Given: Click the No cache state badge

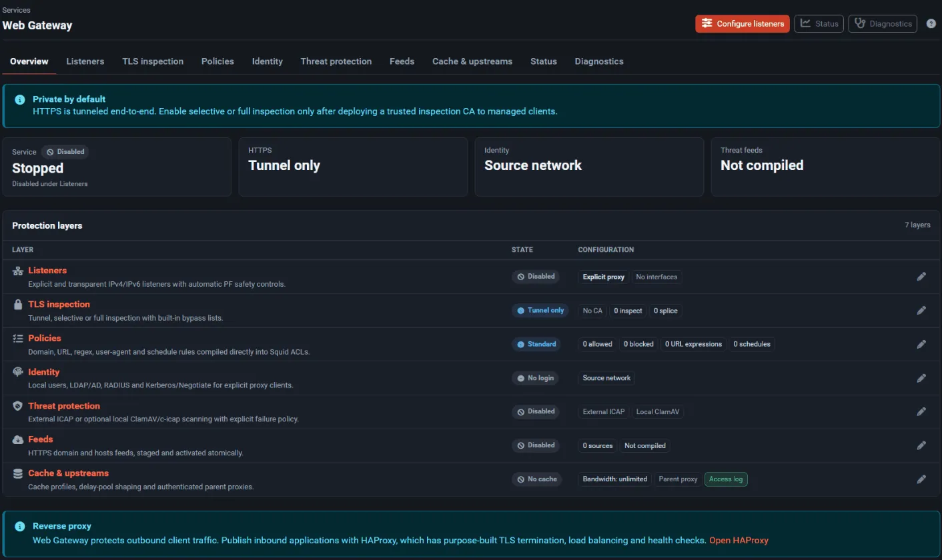Looking at the screenshot, I should (536, 479).
